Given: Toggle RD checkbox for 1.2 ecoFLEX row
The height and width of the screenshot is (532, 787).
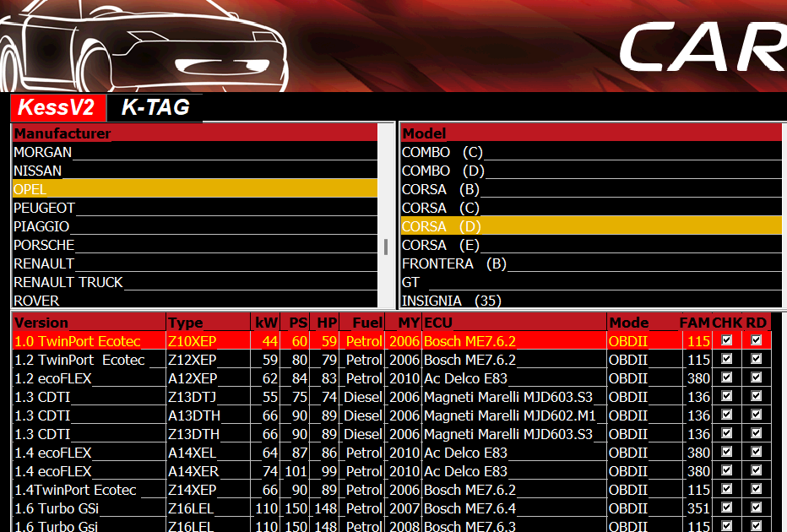Looking at the screenshot, I should (x=756, y=377).
